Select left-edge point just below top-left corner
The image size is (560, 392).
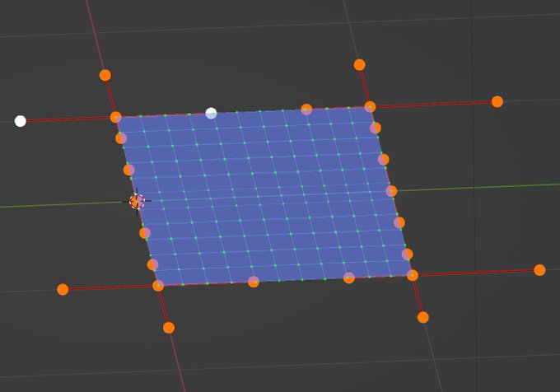pyautogui.click(x=121, y=138)
